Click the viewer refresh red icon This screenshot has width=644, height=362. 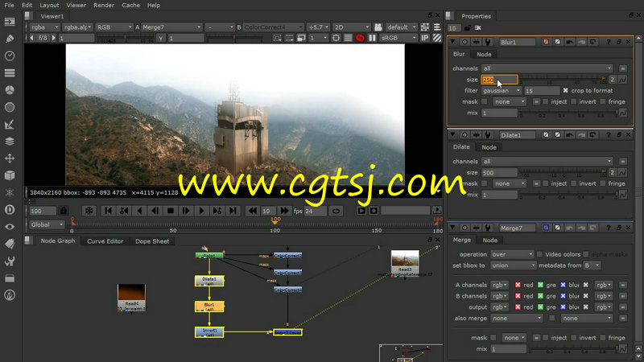(x=360, y=38)
